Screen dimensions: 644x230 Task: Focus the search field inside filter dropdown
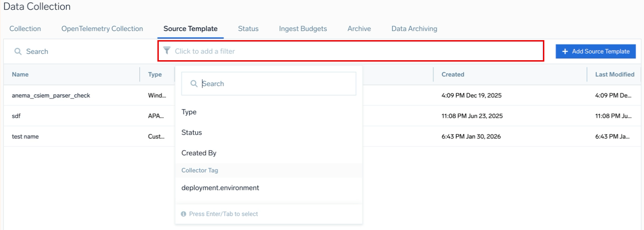pos(275,84)
